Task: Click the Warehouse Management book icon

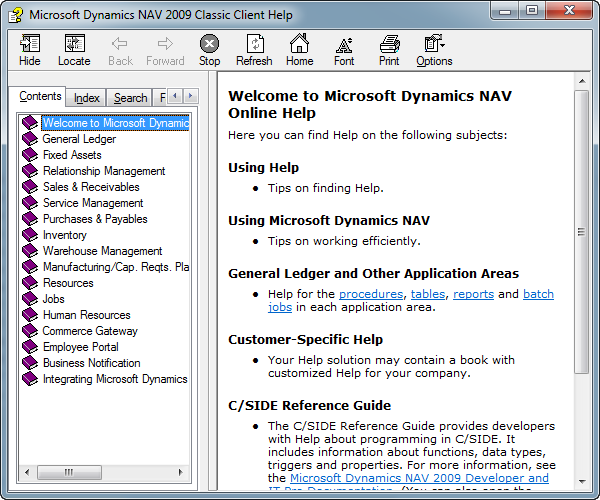Action: (30, 251)
